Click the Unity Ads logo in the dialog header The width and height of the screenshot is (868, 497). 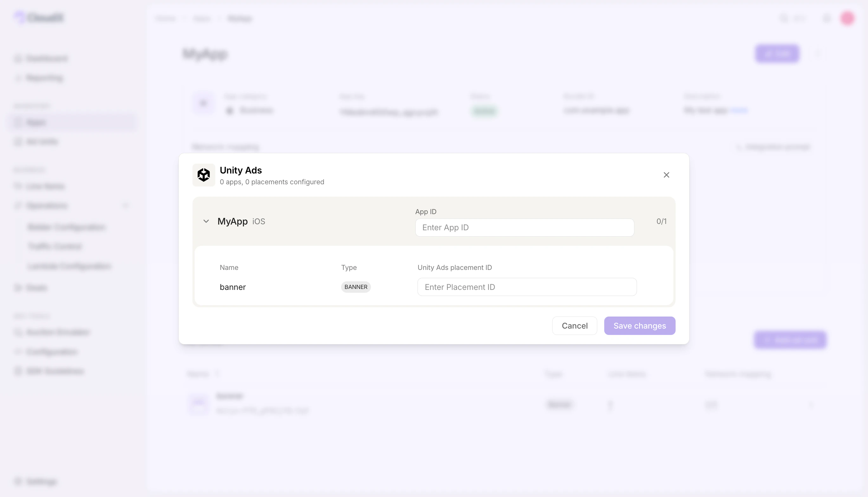click(x=204, y=175)
